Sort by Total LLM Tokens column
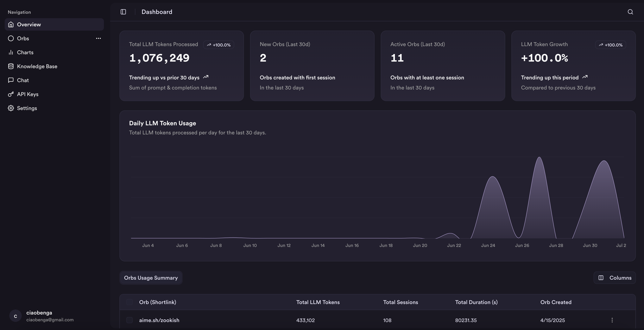 (x=318, y=302)
